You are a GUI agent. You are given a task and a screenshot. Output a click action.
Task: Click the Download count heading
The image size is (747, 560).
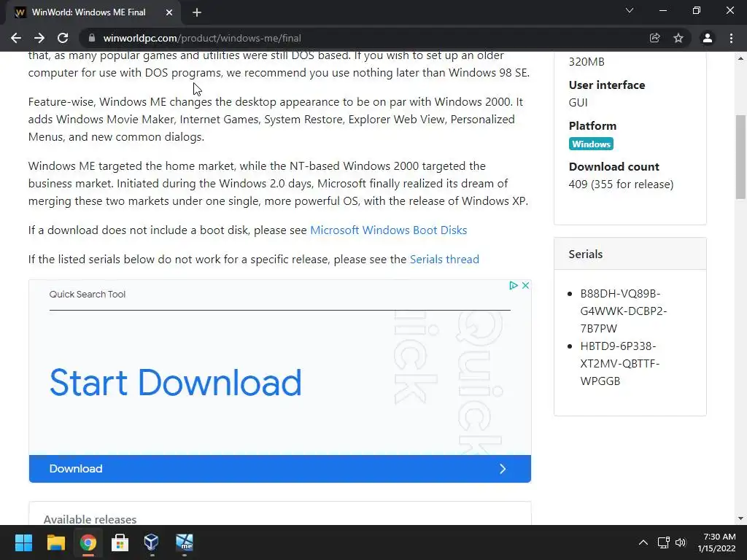click(614, 167)
